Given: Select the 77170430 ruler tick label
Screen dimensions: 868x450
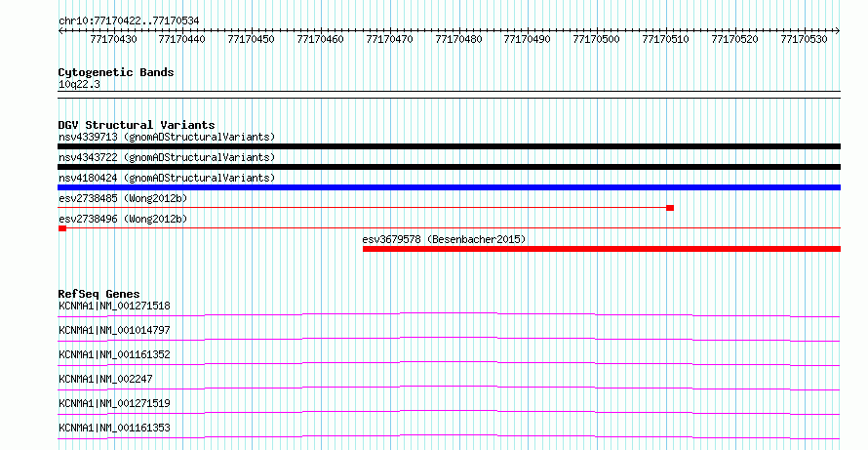Looking at the screenshot, I should coord(113,39).
